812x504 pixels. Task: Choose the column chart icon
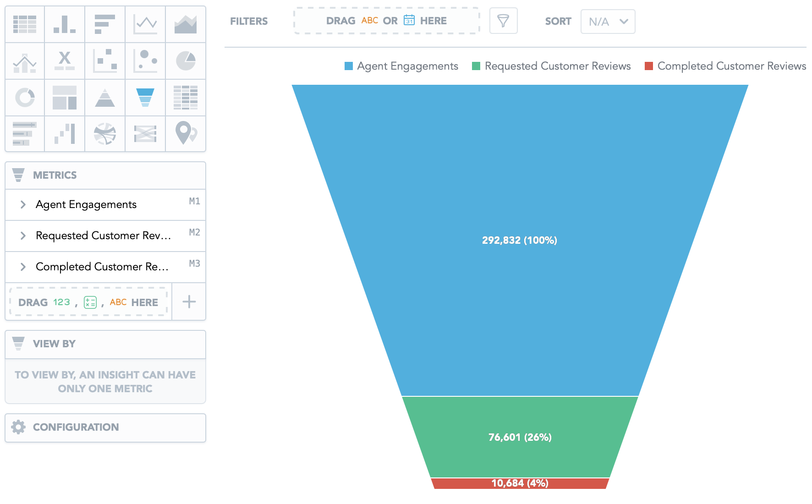pos(65,24)
